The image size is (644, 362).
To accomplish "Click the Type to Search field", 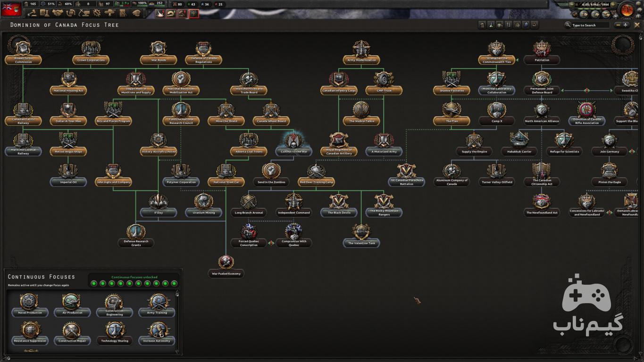I will click(590, 25).
